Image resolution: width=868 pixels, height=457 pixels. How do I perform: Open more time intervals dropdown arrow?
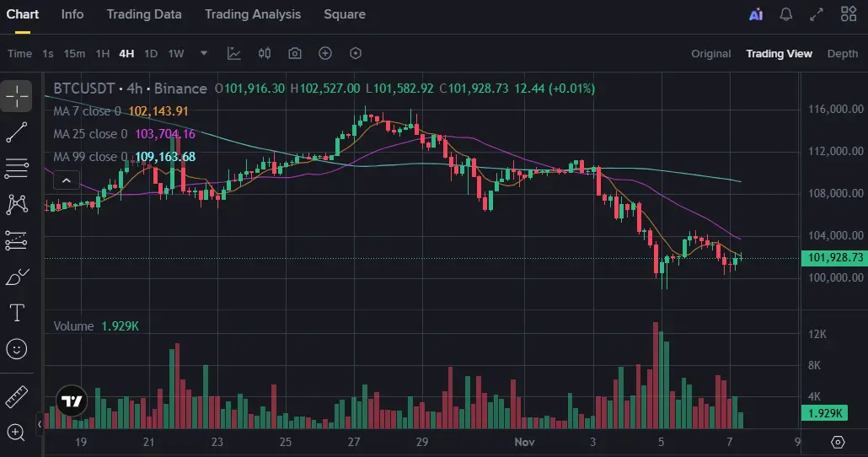[x=204, y=53]
